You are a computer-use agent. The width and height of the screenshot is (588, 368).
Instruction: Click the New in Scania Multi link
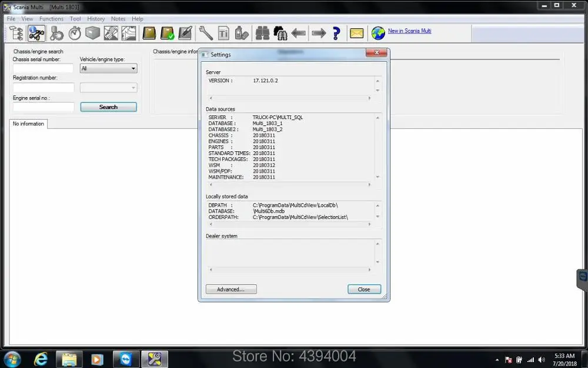[409, 31]
